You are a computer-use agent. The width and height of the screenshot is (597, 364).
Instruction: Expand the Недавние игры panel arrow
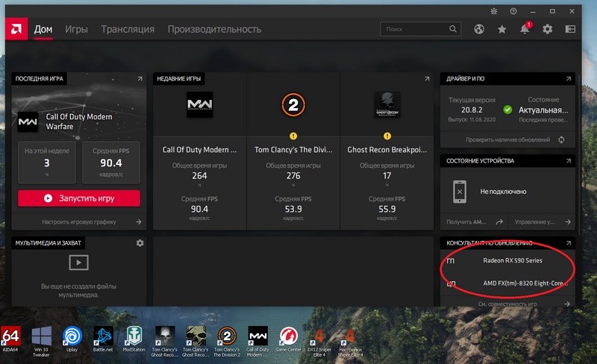point(427,79)
